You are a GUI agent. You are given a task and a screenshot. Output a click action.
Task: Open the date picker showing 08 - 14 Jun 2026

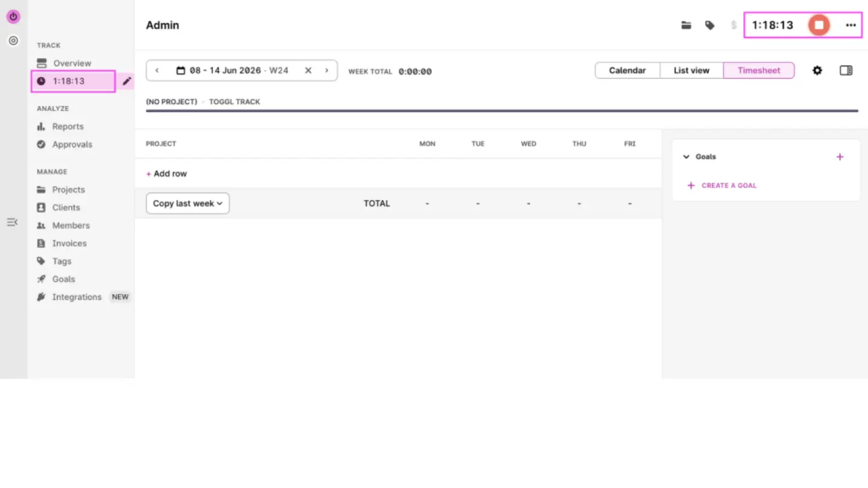tap(233, 70)
